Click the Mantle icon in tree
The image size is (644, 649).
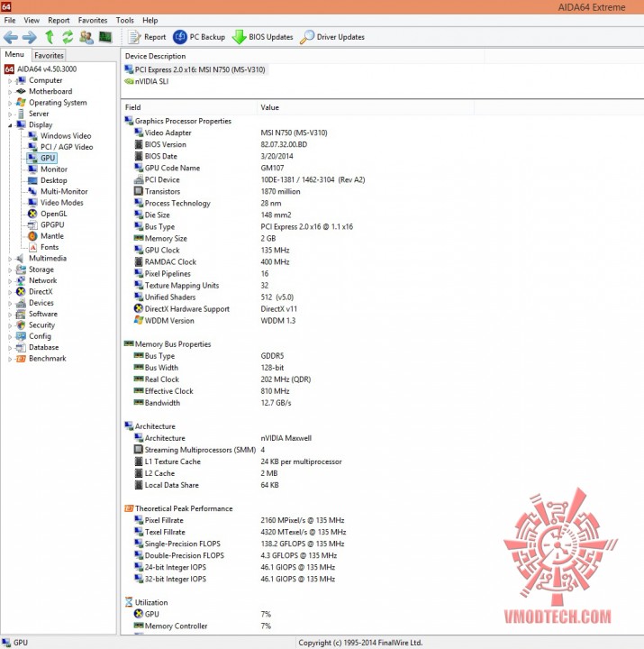[x=32, y=236]
